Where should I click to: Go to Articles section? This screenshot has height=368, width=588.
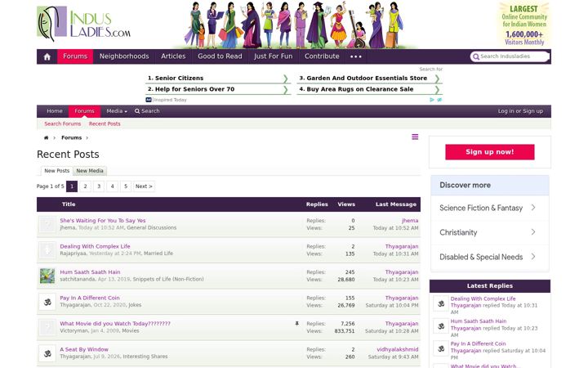point(173,56)
